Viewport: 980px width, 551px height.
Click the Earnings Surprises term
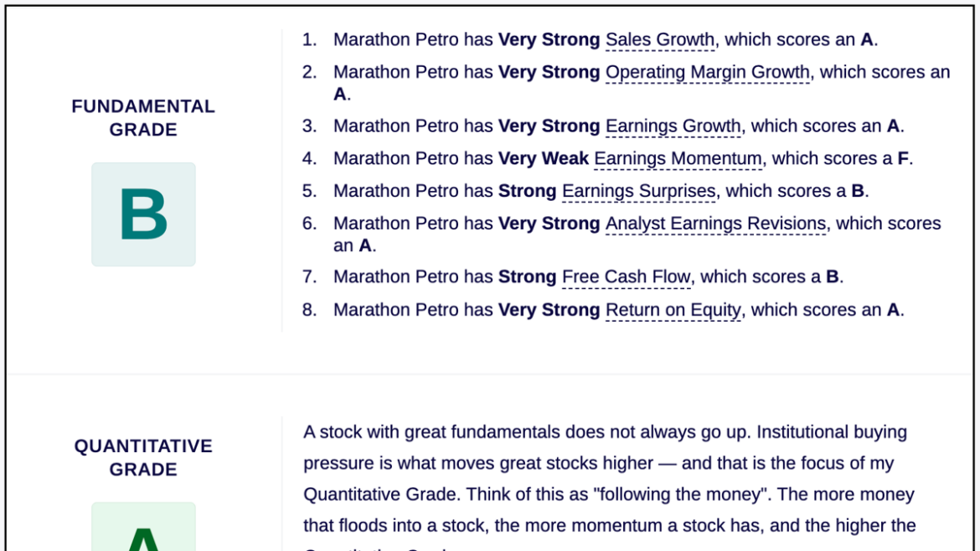[639, 191]
